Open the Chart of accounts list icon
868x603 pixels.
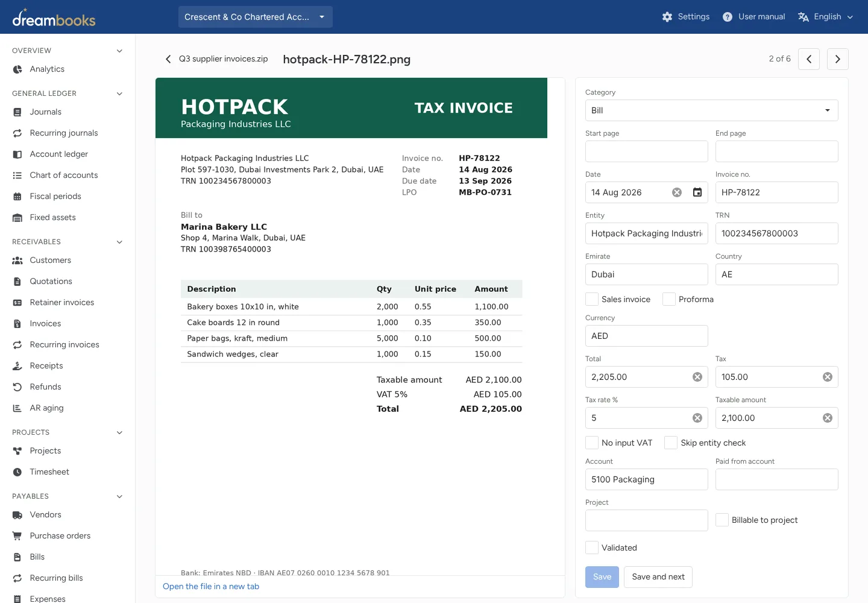click(x=17, y=175)
